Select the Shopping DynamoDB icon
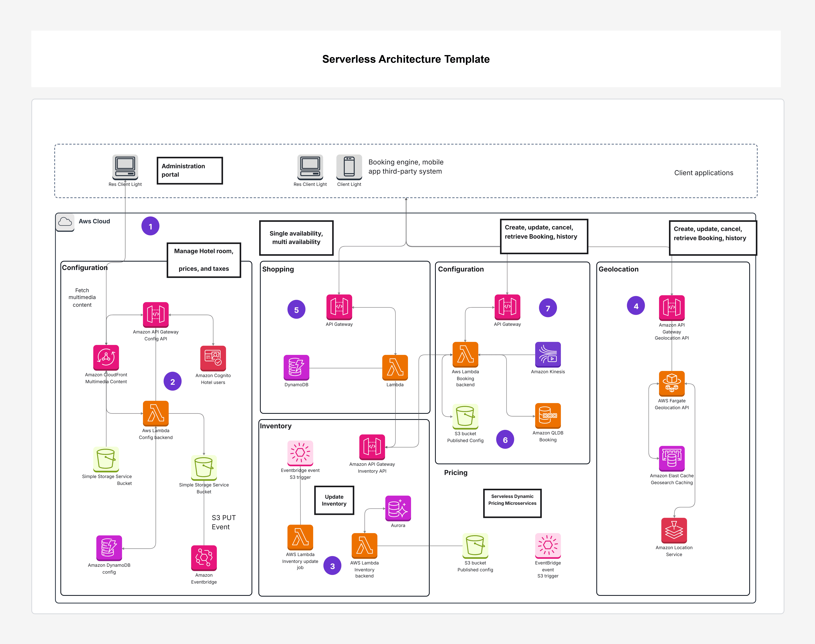815x644 pixels. tap(296, 367)
